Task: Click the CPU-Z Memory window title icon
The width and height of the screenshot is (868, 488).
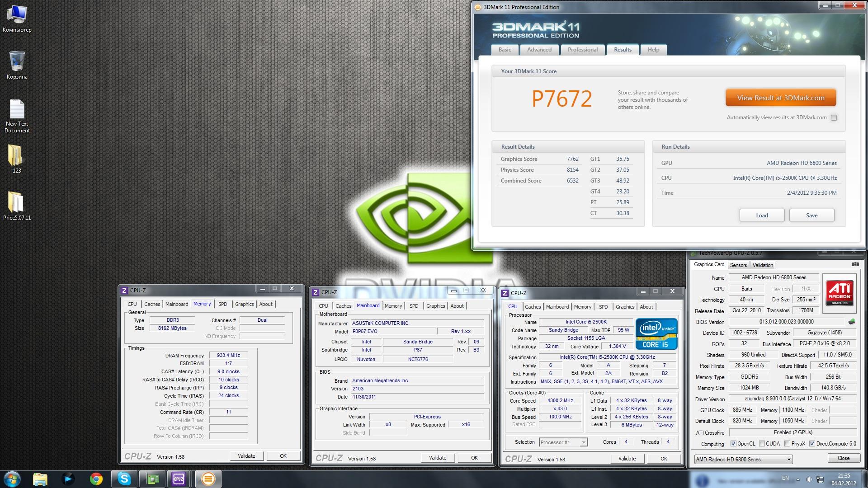Action: (124, 290)
